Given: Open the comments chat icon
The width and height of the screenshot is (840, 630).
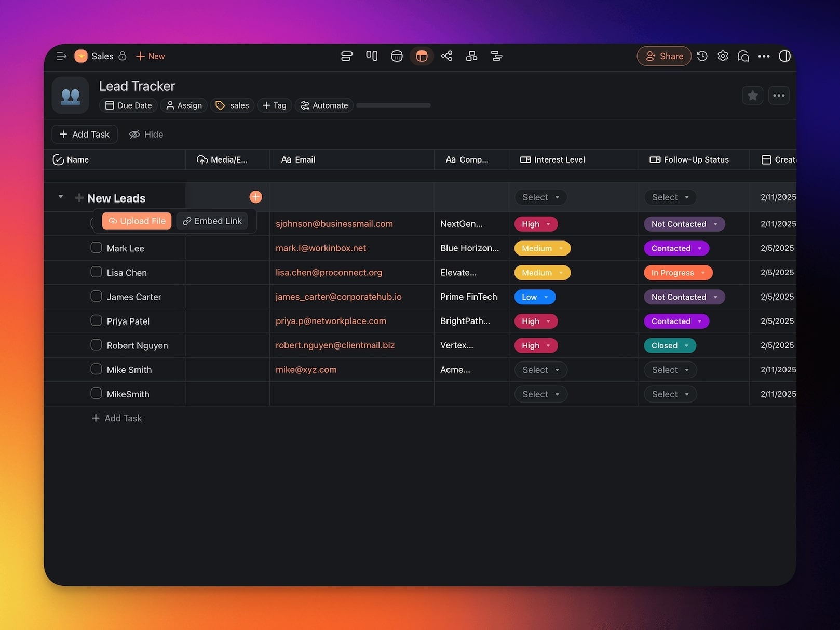Looking at the screenshot, I should click(x=743, y=56).
